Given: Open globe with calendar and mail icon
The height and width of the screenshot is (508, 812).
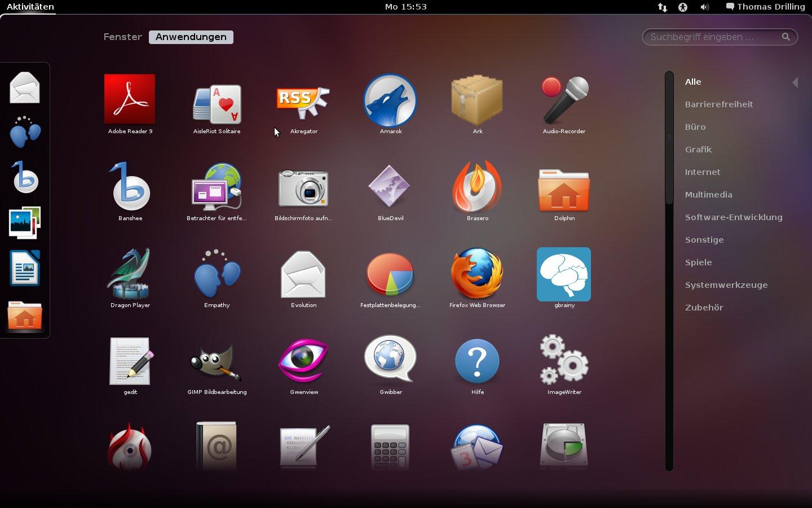Looking at the screenshot, I should [x=477, y=447].
